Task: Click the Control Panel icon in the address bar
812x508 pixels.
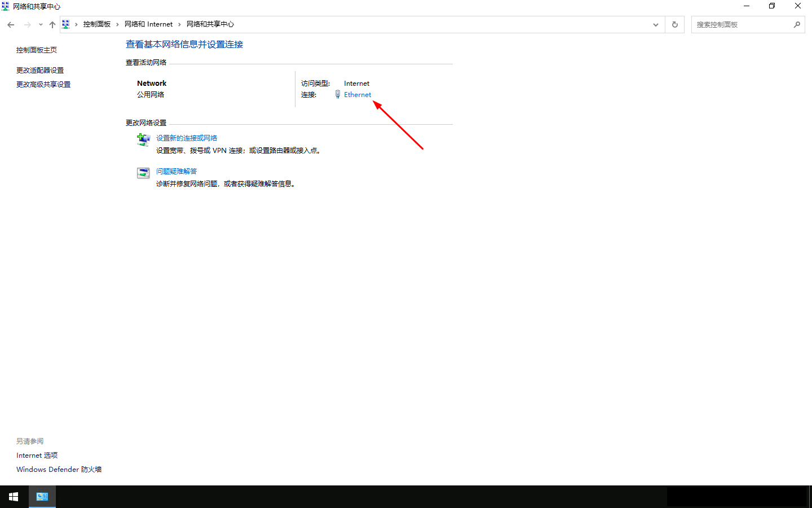Action: pos(66,24)
